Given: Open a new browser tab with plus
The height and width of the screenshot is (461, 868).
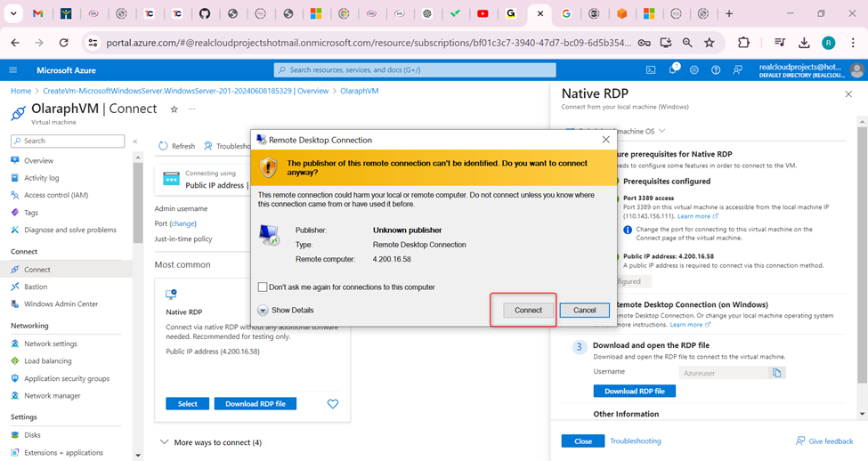Looking at the screenshot, I should pyautogui.click(x=729, y=14).
